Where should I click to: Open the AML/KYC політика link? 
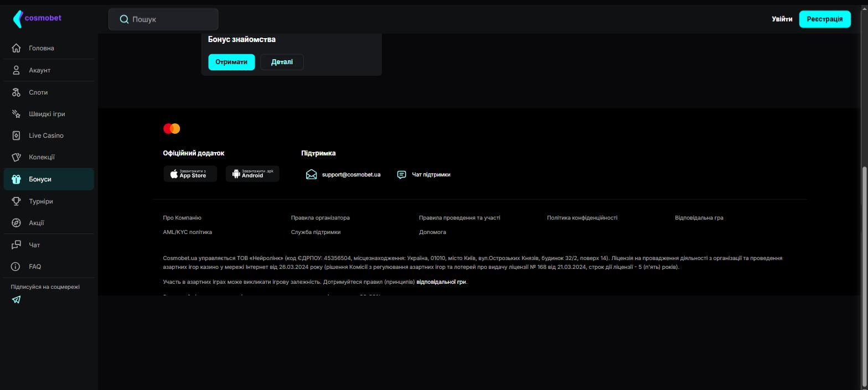pyautogui.click(x=187, y=232)
